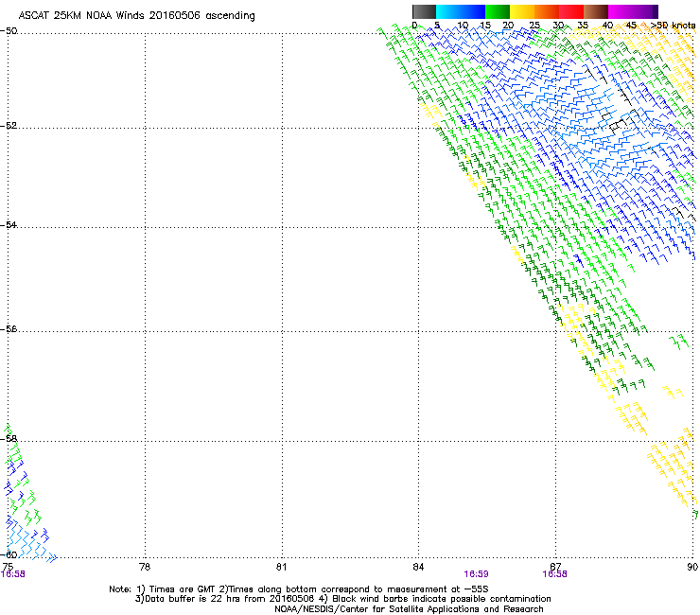700x615 pixels.
Task: Click the "-52" latitude axis label
Action: point(9,126)
